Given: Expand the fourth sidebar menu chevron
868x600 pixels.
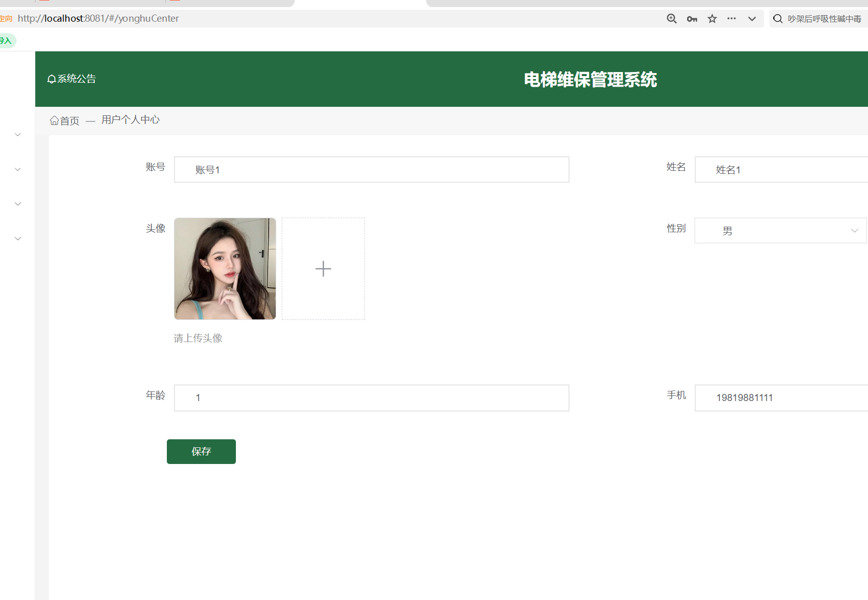Looking at the screenshot, I should [x=18, y=239].
